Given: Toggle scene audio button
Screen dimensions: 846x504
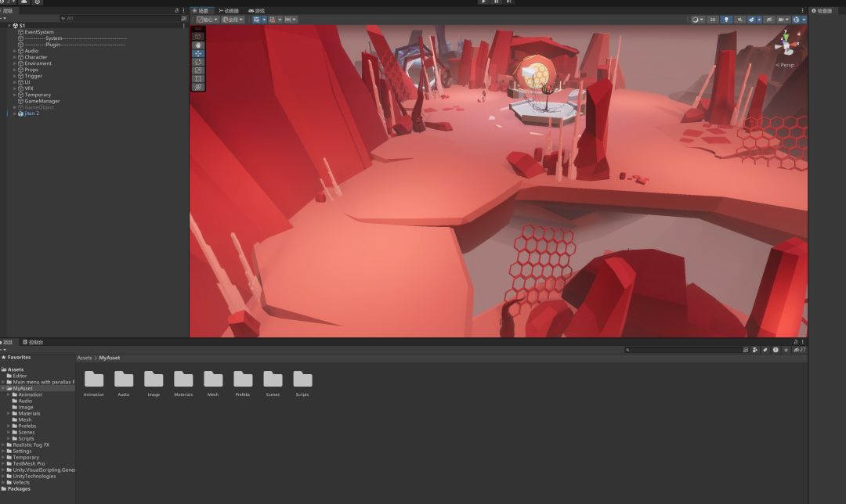Looking at the screenshot, I should point(739,20).
